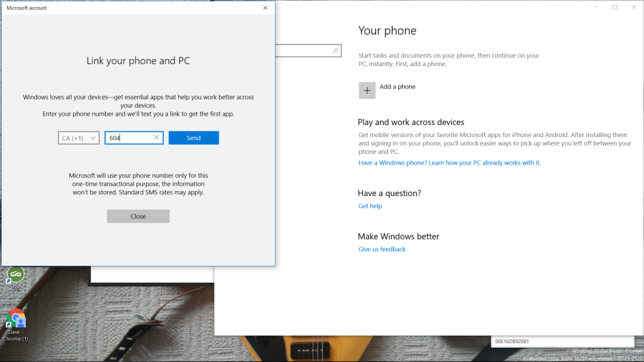The width and height of the screenshot is (644, 362).
Task: Open the Get help link
Action: point(370,206)
